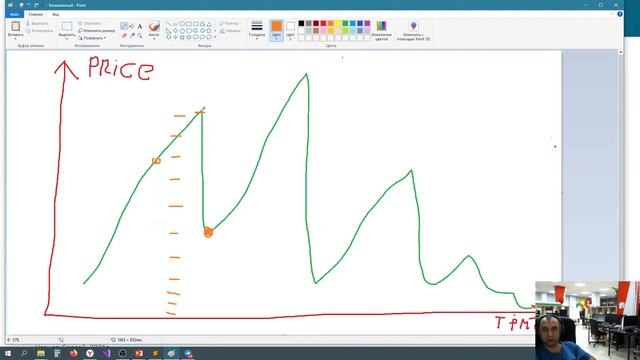The width and height of the screenshot is (640, 360).
Task: Click the Save icon in title bar
Action: (x=21, y=5)
